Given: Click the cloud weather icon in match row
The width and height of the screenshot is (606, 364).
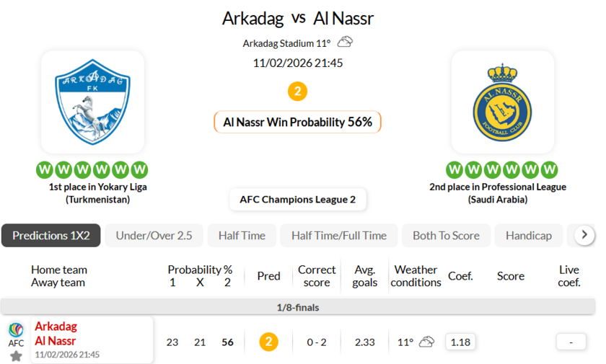Looking at the screenshot, I should pyautogui.click(x=427, y=342).
